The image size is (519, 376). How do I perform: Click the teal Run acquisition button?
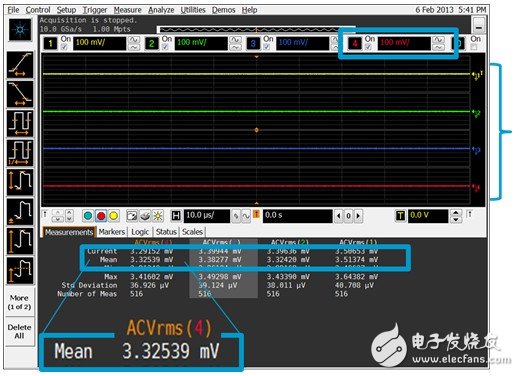88,216
